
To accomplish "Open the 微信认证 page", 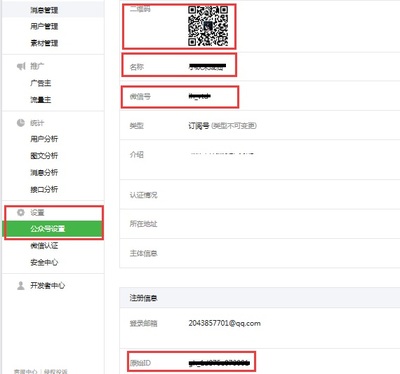I will (x=44, y=246).
